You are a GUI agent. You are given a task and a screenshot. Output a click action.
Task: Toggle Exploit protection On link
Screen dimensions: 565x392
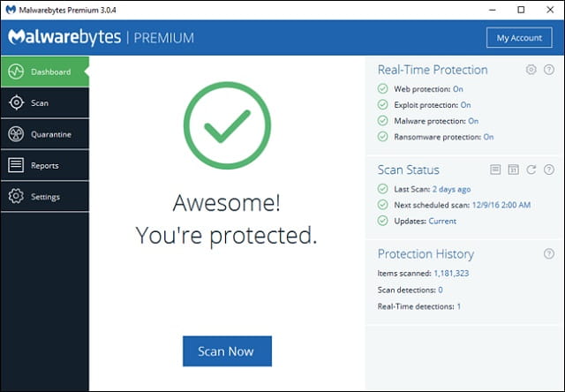coord(465,105)
